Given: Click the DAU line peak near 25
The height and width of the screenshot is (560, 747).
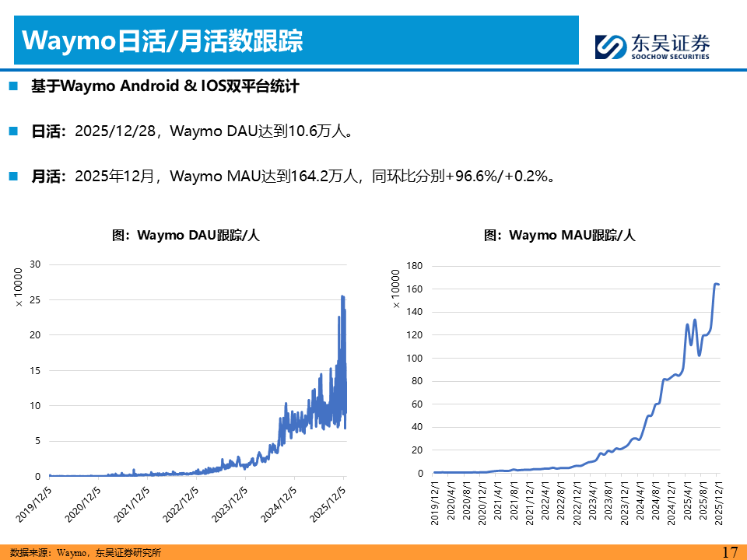Looking at the screenshot, I should tap(342, 296).
